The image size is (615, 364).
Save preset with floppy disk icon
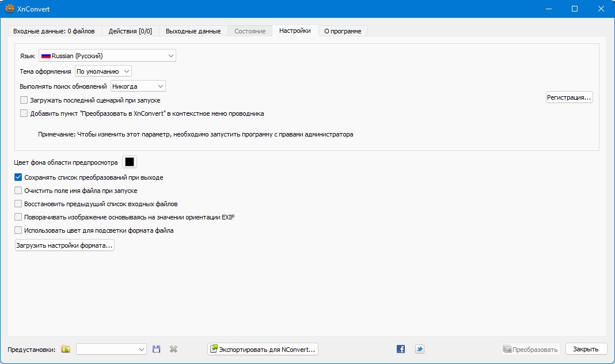[157, 349]
